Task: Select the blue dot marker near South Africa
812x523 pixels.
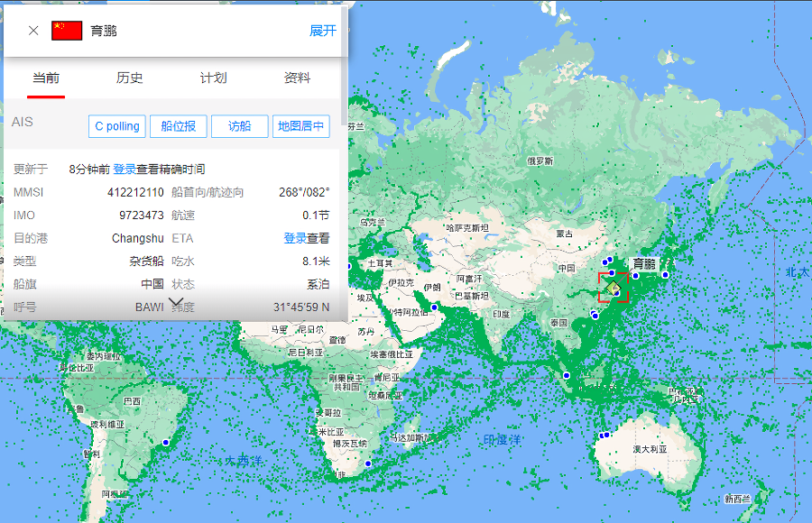Action: [x=368, y=464]
